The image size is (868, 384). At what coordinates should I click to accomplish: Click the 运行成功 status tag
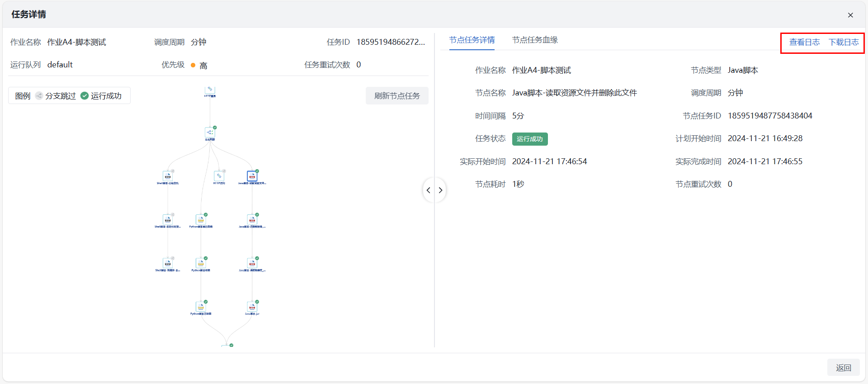(530, 139)
